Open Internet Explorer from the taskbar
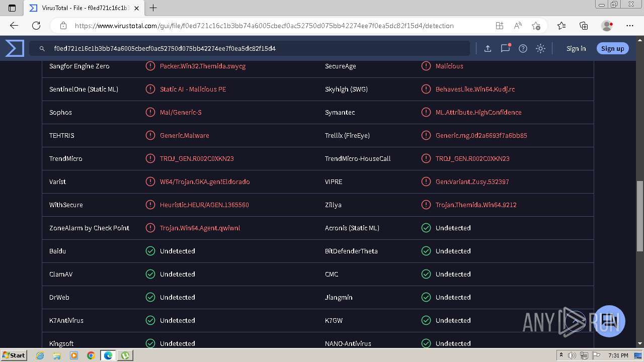Screen dimensions: 644x362 (x=40, y=355)
